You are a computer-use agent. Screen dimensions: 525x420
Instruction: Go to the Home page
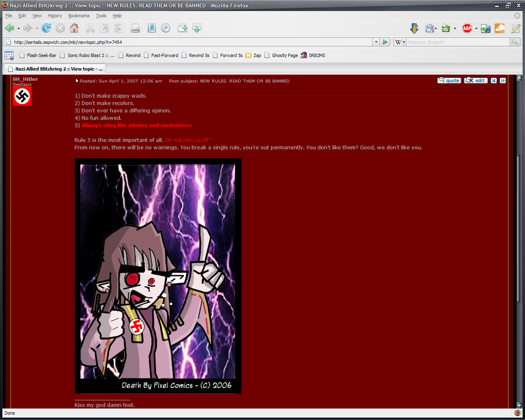pyautogui.click(x=74, y=28)
